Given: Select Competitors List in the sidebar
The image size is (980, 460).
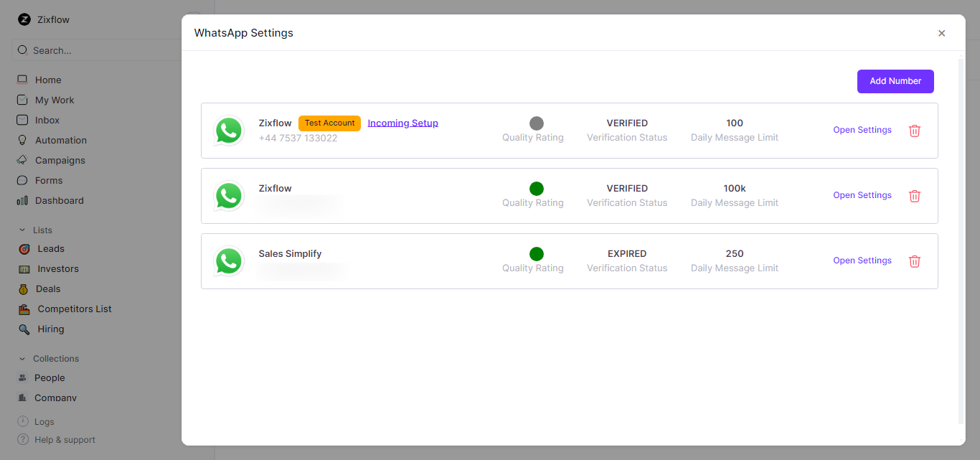Looking at the screenshot, I should (x=73, y=309).
